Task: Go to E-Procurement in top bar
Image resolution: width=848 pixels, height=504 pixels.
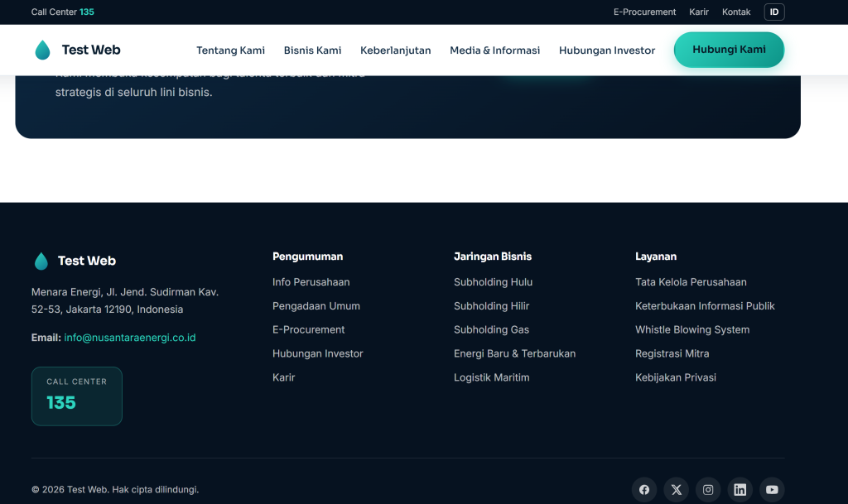Action: click(644, 12)
